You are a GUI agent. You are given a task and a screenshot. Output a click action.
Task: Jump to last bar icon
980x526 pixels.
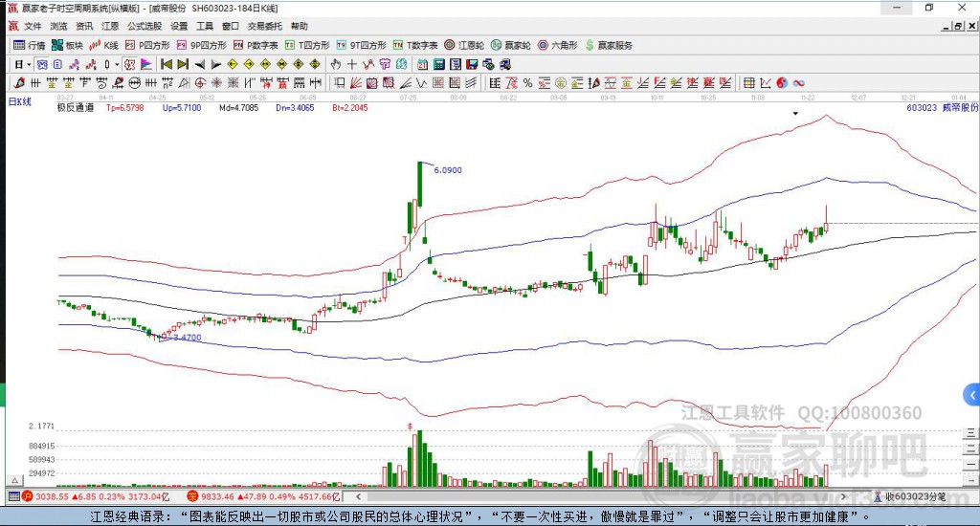pos(183,64)
